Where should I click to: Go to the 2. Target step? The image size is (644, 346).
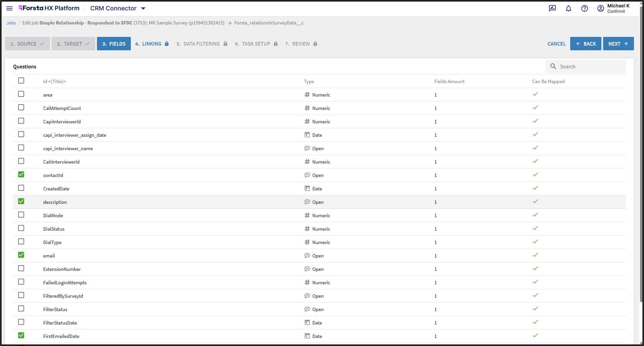[x=73, y=44]
